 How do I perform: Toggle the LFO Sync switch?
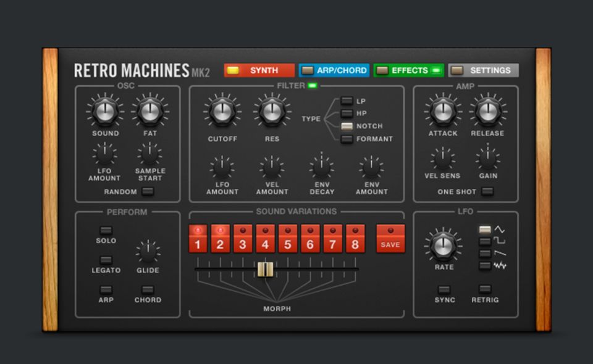click(x=444, y=289)
